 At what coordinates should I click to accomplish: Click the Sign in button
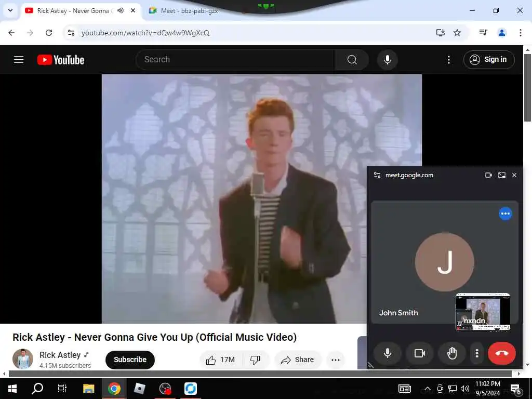(488, 60)
